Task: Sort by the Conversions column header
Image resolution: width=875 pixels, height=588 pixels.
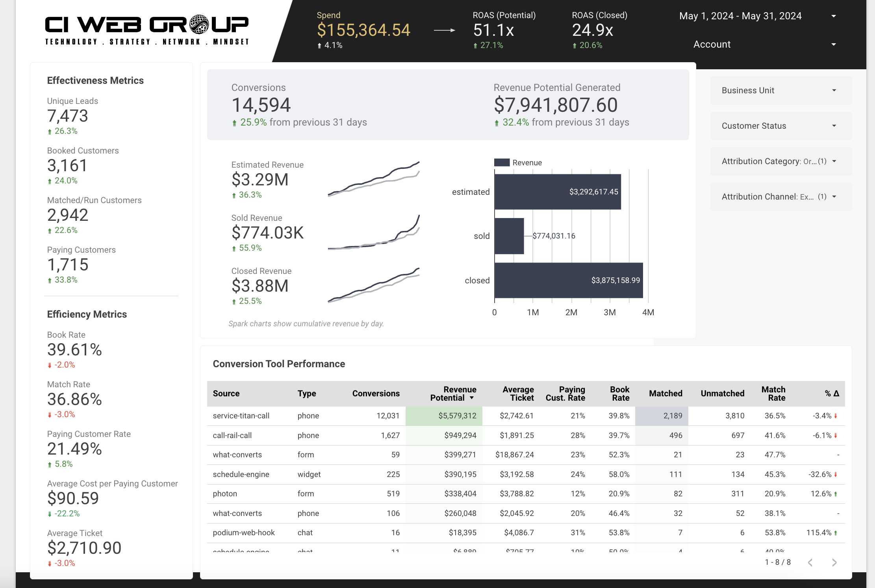Action: (376, 394)
